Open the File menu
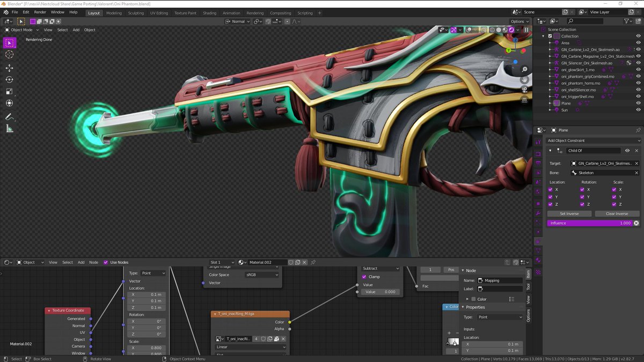This screenshot has width=644, height=362. (14, 12)
